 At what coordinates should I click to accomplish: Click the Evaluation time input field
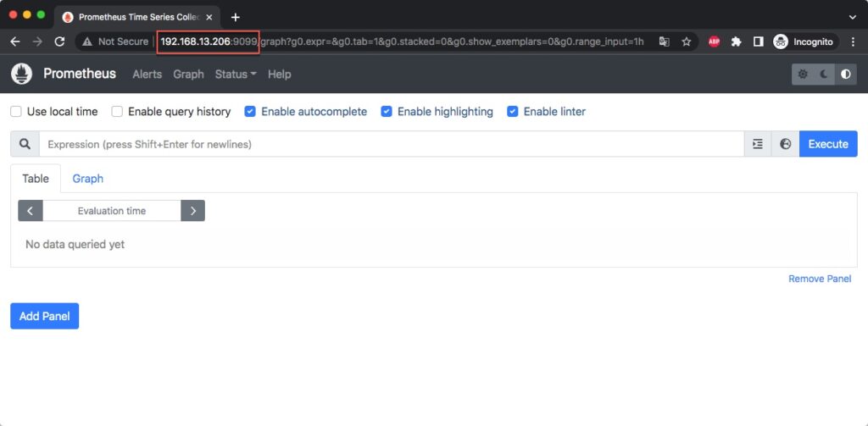(x=112, y=211)
